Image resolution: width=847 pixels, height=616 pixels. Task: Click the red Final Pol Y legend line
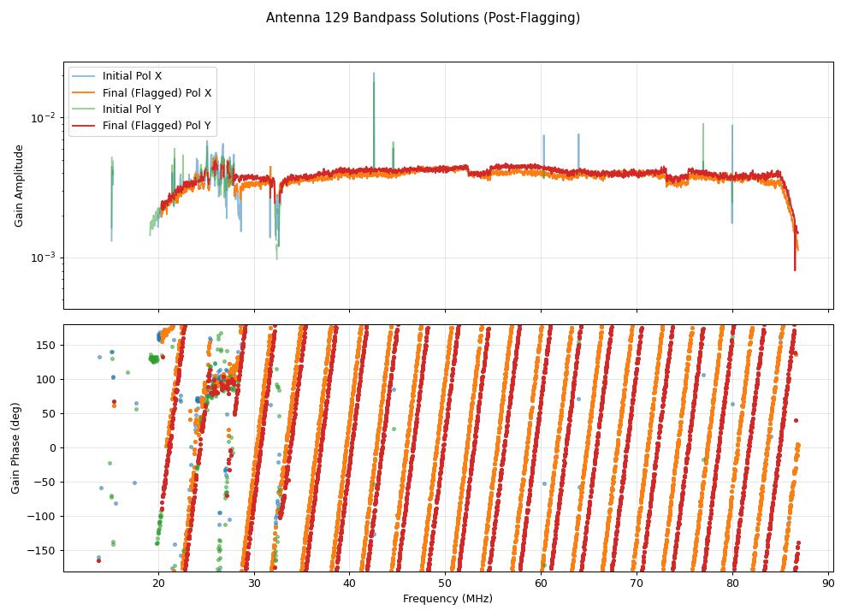(x=86, y=126)
